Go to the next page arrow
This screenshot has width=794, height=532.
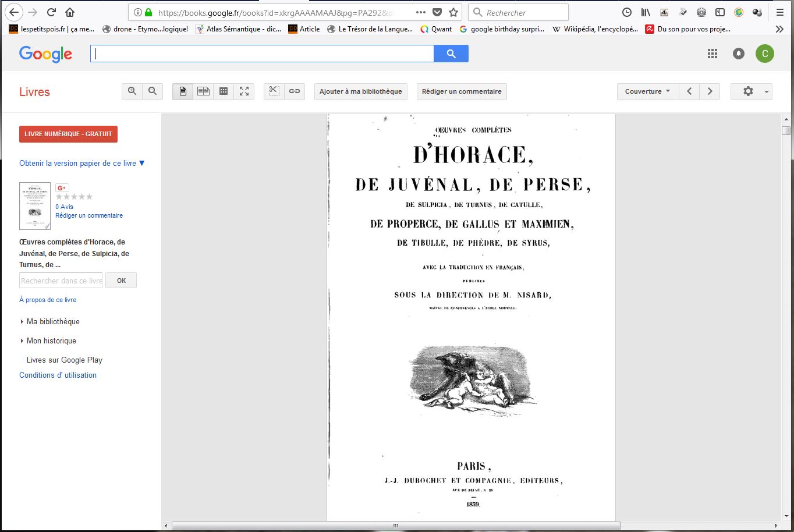click(710, 91)
